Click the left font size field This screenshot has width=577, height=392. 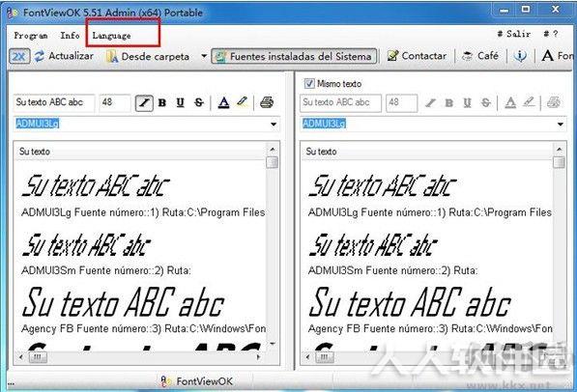[x=115, y=102]
